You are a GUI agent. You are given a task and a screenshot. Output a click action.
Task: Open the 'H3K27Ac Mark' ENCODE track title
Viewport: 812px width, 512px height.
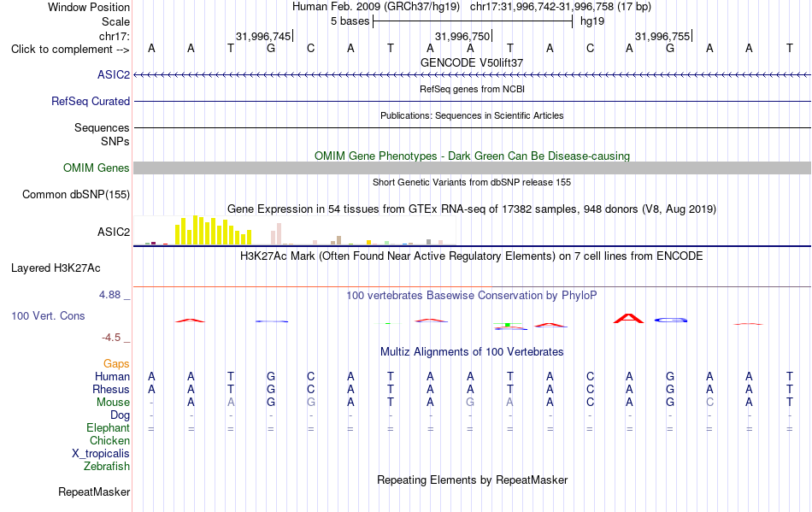472,256
